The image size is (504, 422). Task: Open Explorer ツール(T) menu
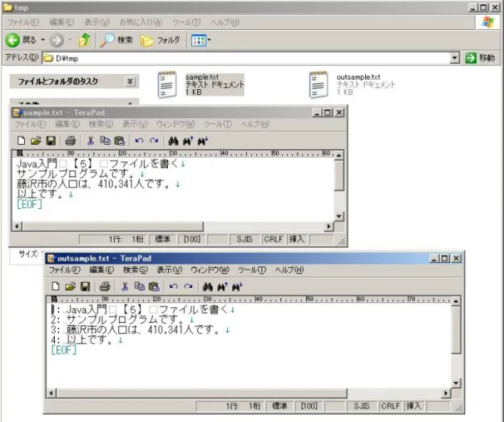click(x=186, y=22)
